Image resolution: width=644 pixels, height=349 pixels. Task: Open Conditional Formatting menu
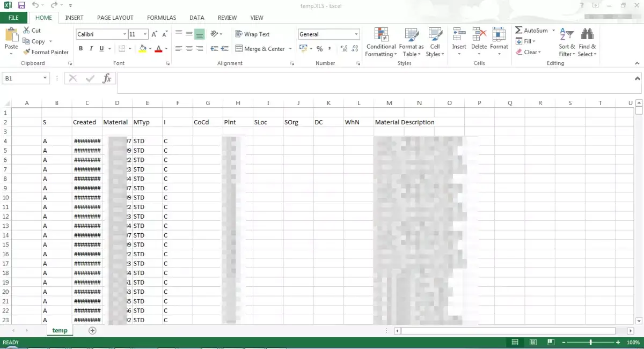click(381, 42)
